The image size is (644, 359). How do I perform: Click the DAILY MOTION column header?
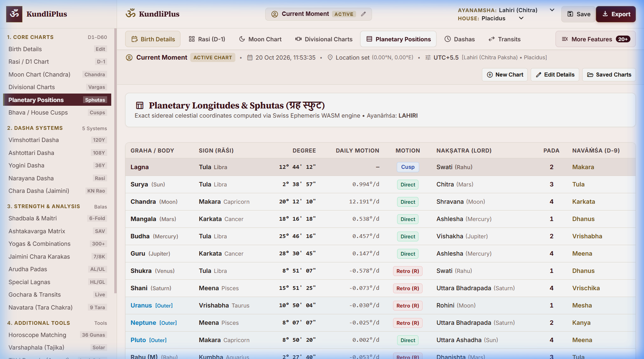pos(357,151)
